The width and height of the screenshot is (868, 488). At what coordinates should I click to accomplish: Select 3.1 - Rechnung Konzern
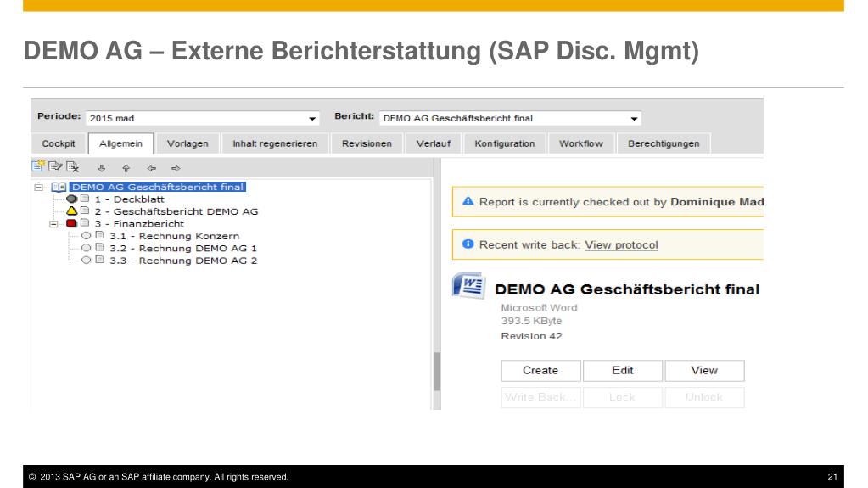(x=175, y=236)
